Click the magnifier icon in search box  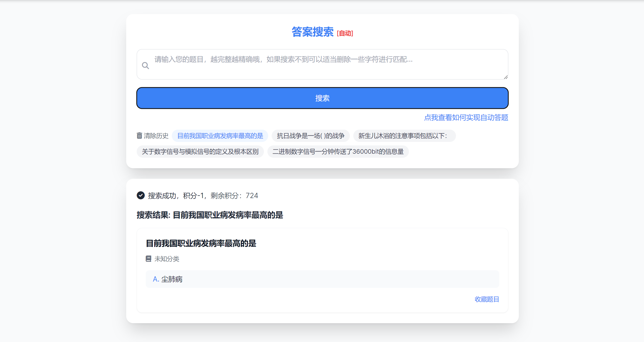[145, 66]
